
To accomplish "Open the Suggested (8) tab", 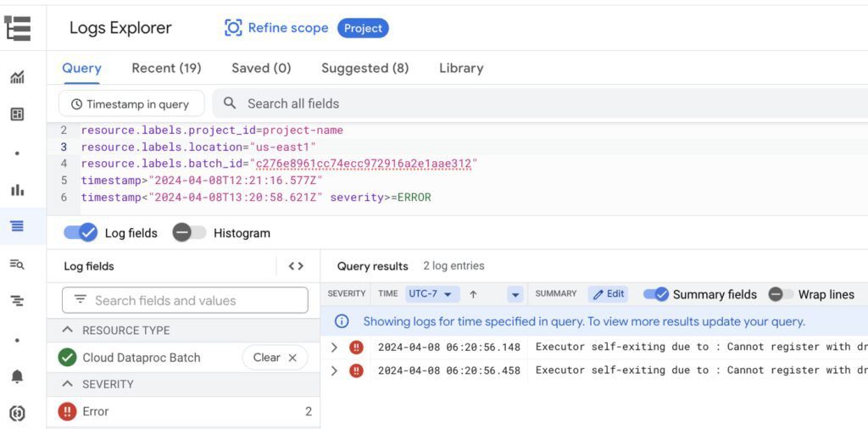I will (x=364, y=69).
